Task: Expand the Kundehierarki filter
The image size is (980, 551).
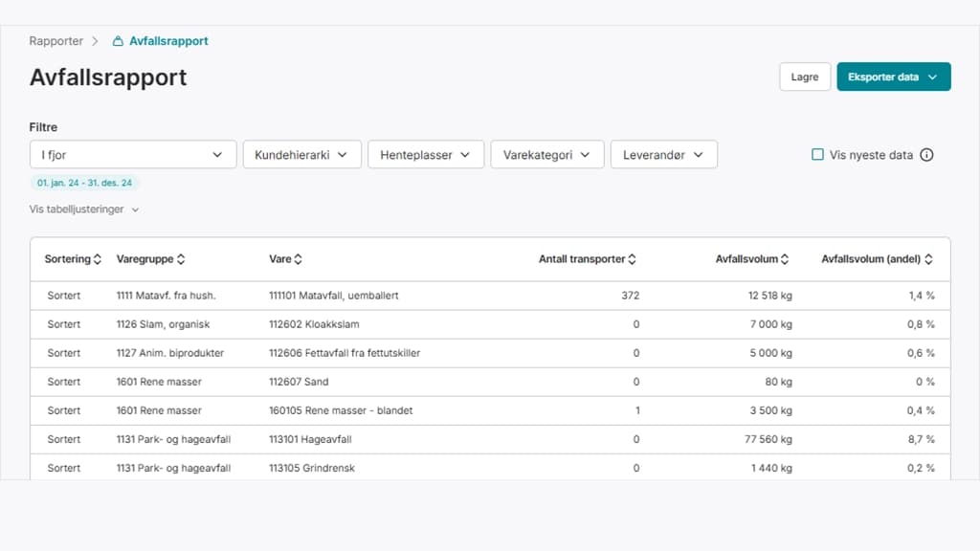Action: [x=301, y=154]
